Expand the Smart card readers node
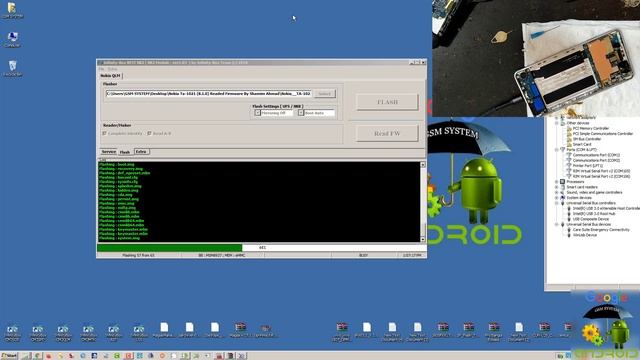 pos(557,187)
